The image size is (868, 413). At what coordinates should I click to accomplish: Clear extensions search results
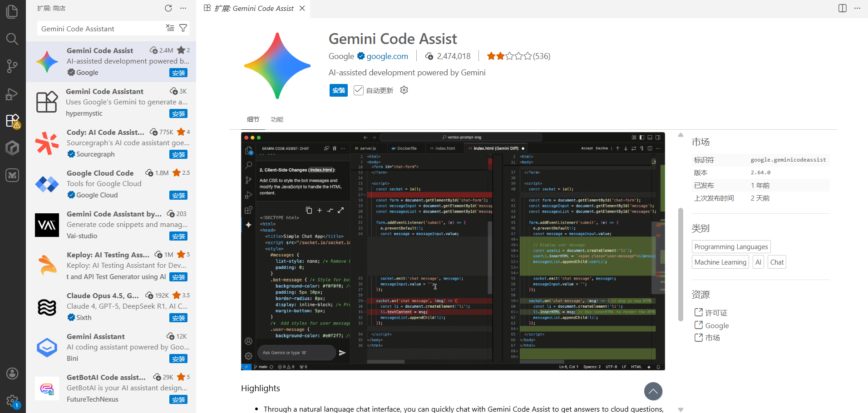[x=170, y=28]
